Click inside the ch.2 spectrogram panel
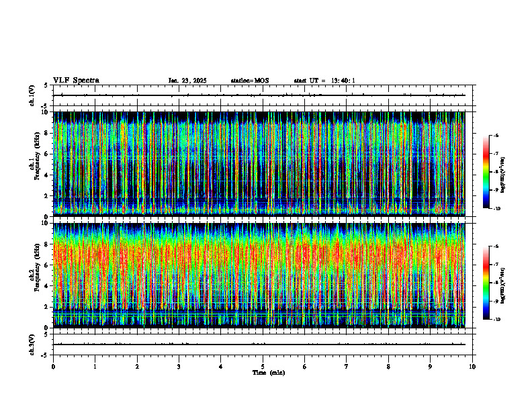The image size is (532, 411). 259,275
